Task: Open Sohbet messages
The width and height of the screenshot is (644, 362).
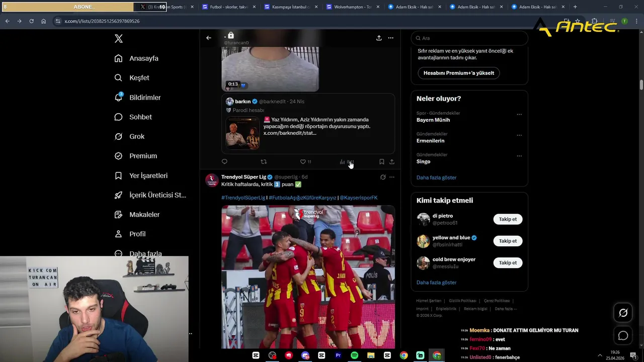Action: 133,117
